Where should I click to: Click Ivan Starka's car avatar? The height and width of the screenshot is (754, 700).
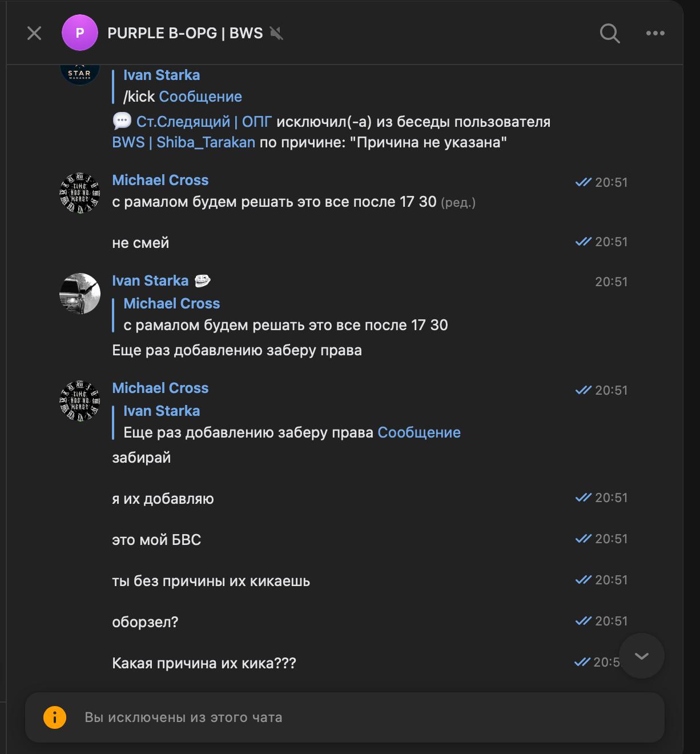[80, 294]
